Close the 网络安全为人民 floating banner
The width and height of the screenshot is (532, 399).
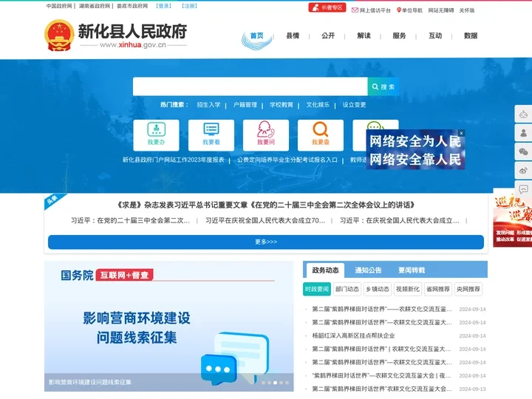pos(461,133)
